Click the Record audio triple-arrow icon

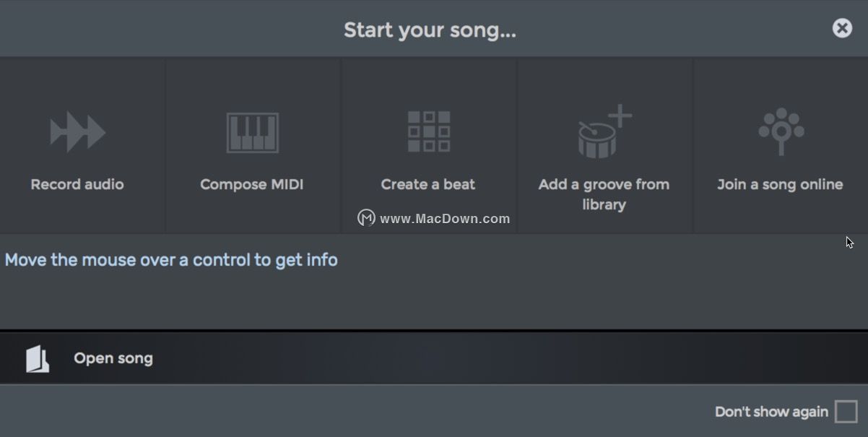pos(77,132)
